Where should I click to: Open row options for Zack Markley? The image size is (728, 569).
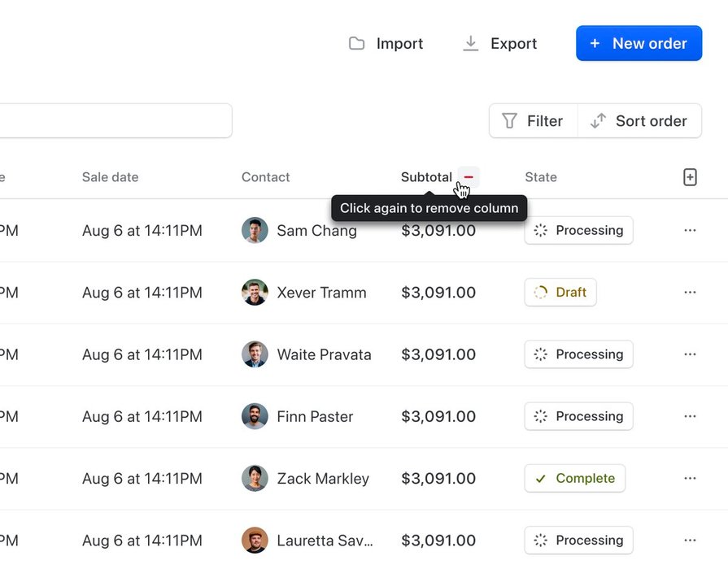coord(690,478)
